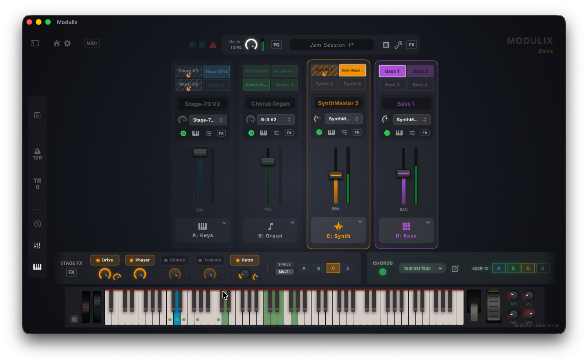The width and height of the screenshot is (588, 364).
Task: Expand the D: Bass channel chevron
Action: tap(428, 222)
